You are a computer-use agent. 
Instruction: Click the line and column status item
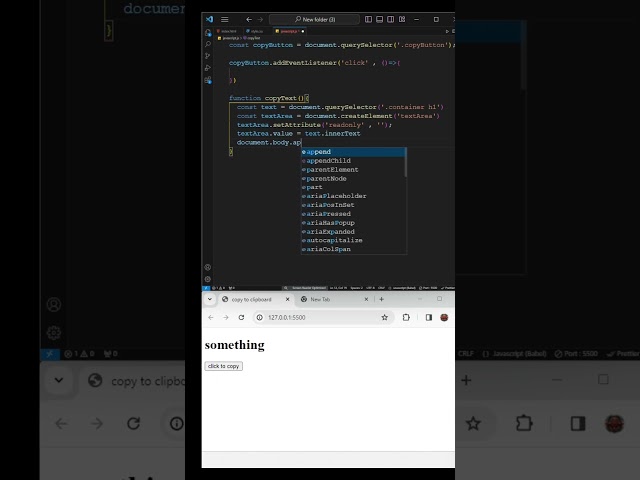coord(338,288)
